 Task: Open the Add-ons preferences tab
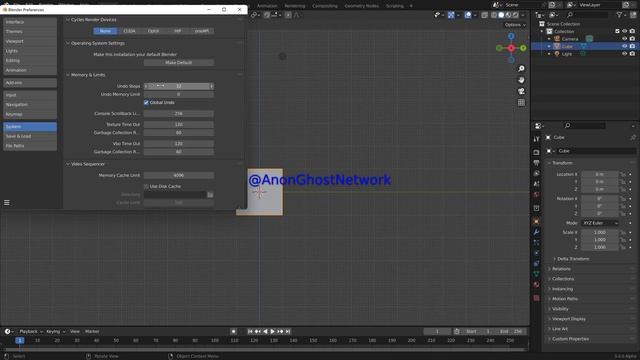[x=30, y=83]
